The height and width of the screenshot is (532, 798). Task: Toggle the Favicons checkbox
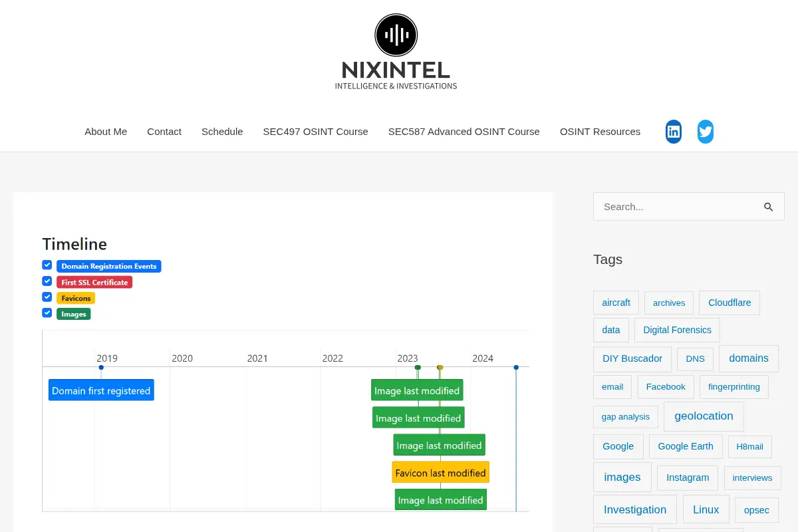pyautogui.click(x=47, y=297)
